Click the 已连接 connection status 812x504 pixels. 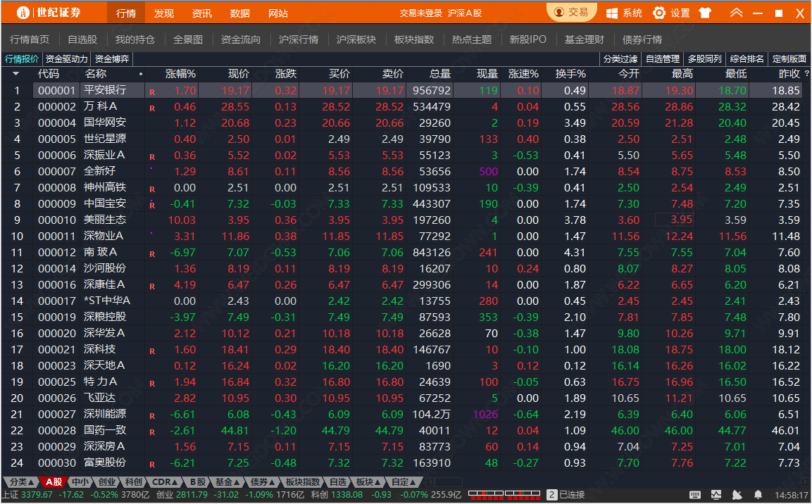(572, 495)
